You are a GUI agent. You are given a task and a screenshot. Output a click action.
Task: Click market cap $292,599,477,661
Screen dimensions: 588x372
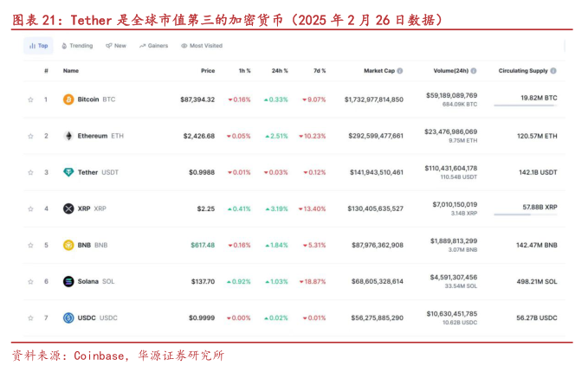pyautogui.click(x=376, y=136)
